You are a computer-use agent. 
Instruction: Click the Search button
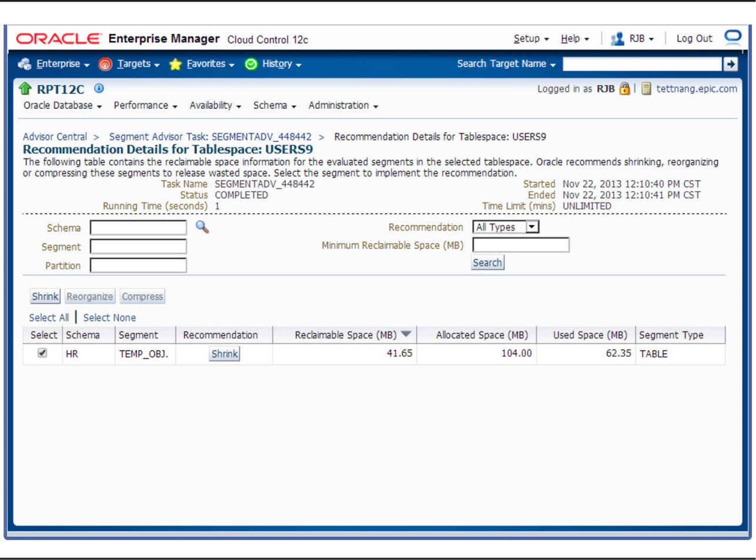pyautogui.click(x=487, y=262)
